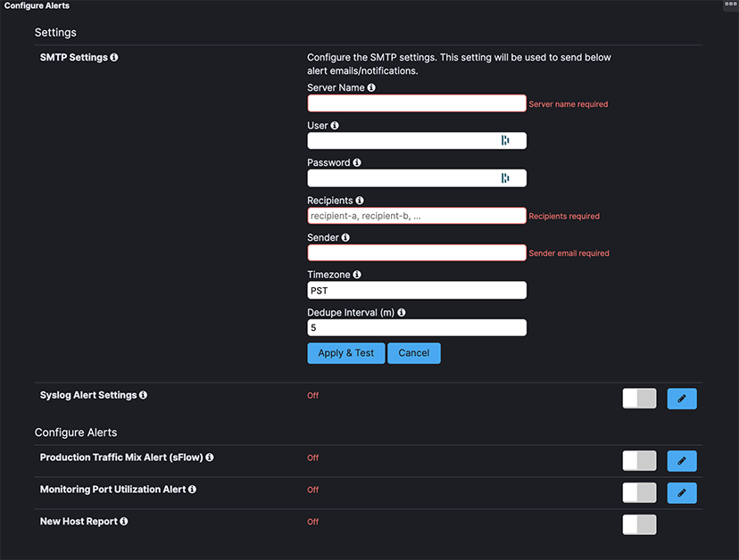Enable the New Host Report switch

pyautogui.click(x=639, y=524)
